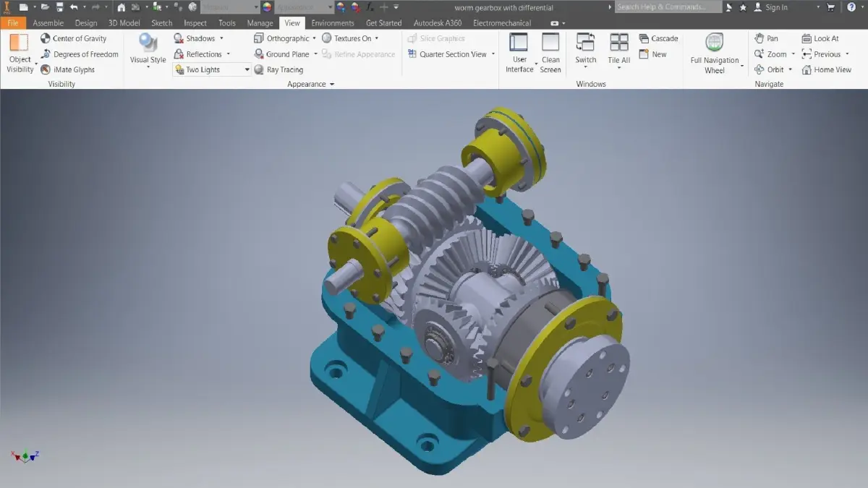Open the color wheel appearance icon
Image resolution: width=868 pixels, height=488 pixels.
tap(268, 7)
